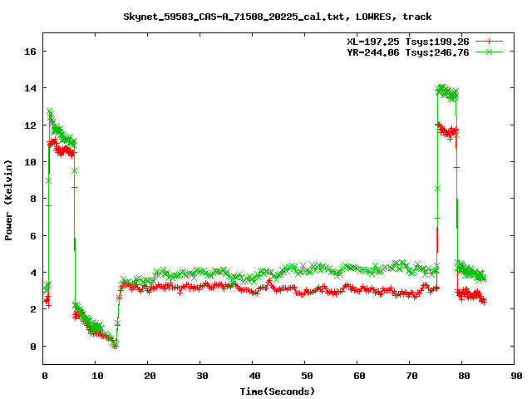Click the Power (Kelvin) y-axis label

(x=8, y=200)
